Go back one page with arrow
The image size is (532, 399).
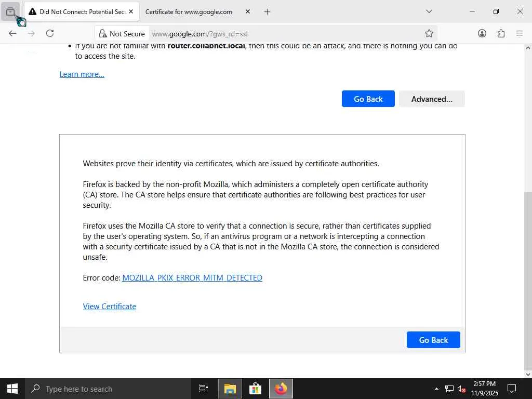12,33
